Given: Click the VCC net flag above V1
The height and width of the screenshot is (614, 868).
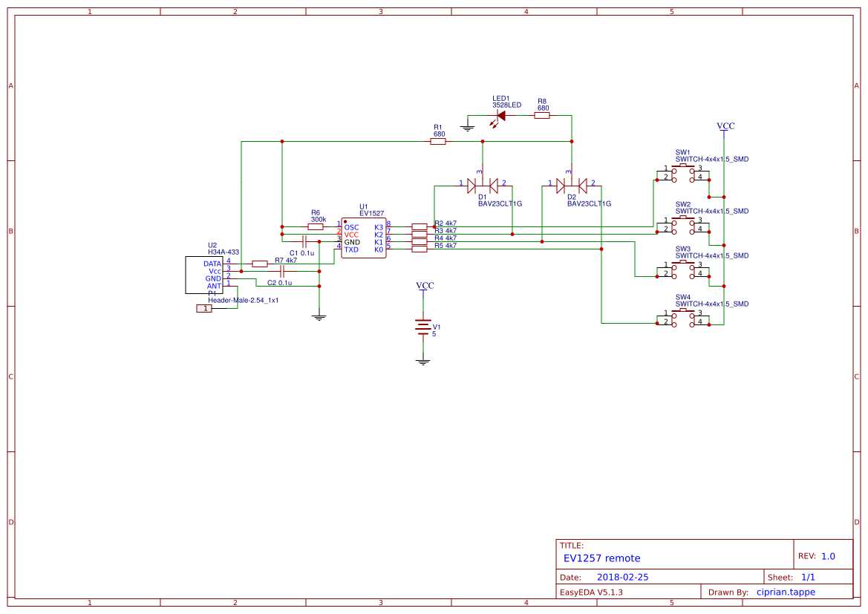Looking at the screenshot, I should point(425,287).
